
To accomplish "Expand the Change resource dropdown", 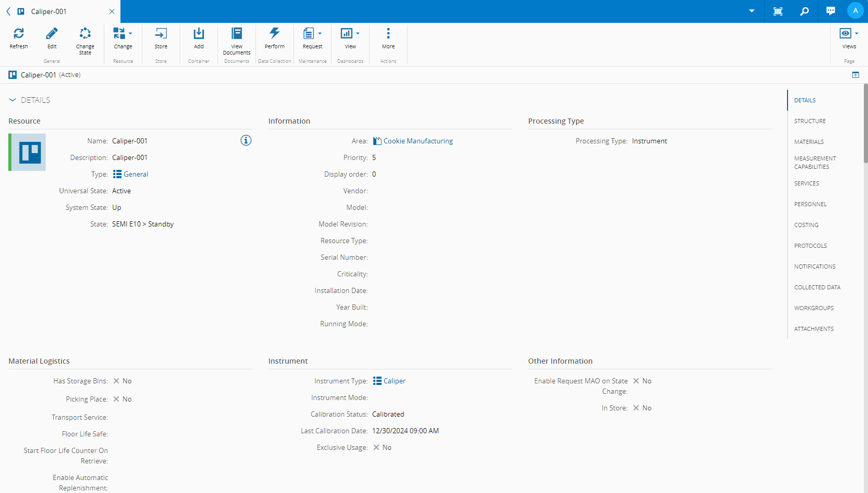I will click(130, 34).
